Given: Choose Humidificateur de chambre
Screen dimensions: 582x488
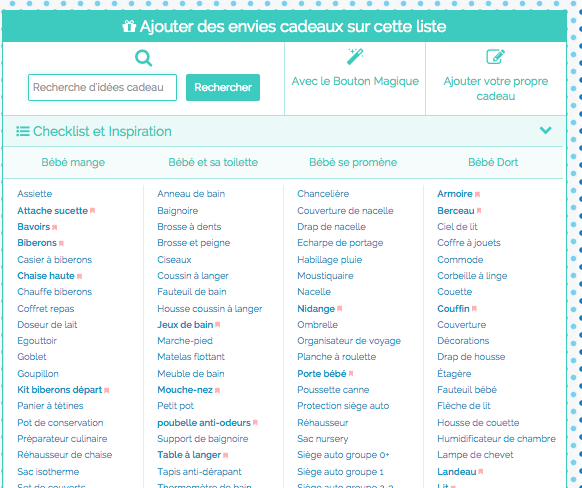Looking at the screenshot, I should [497, 439].
